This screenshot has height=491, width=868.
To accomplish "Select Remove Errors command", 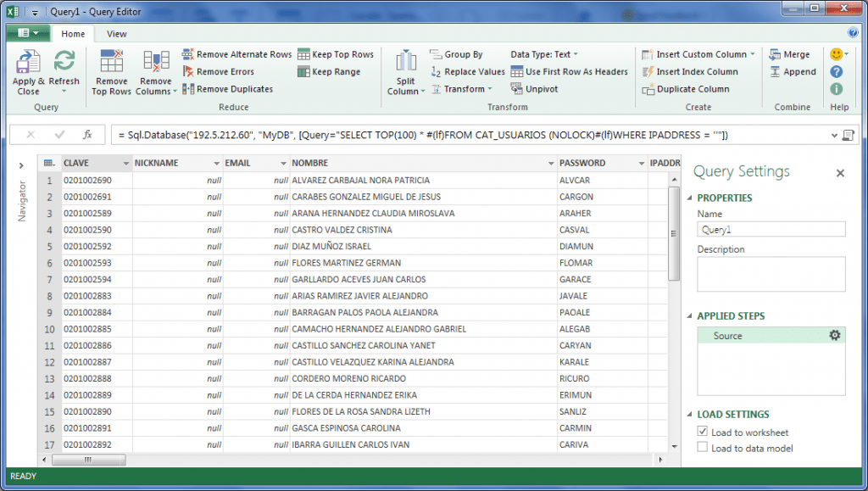I will coord(218,71).
